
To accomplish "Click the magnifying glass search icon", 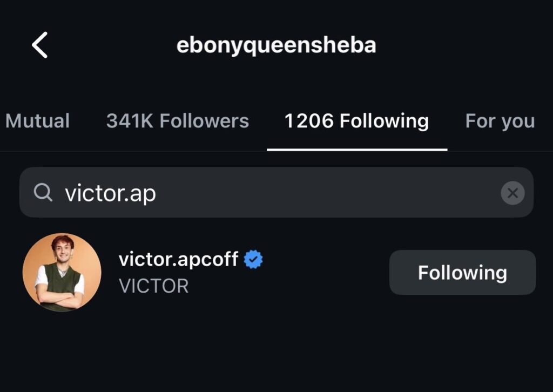I will 43,192.
